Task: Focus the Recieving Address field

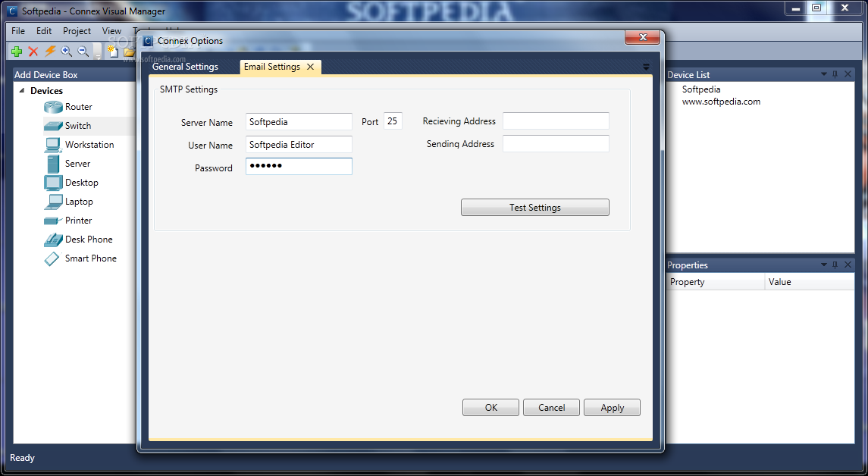Action: 556,121
